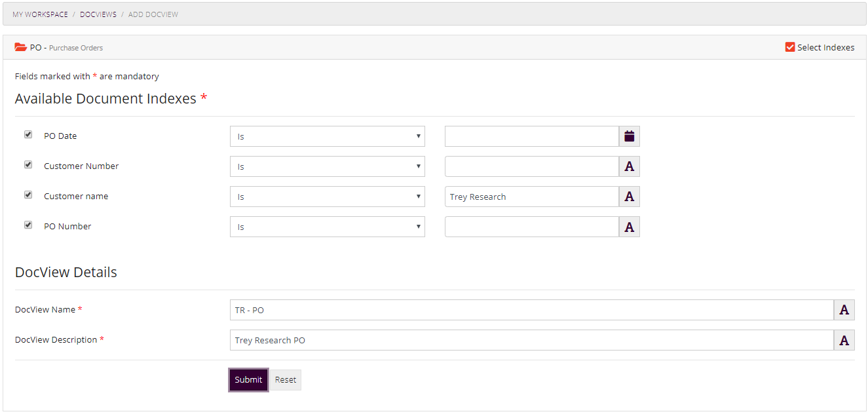Viewport: 868px width, 418px height.
Task: Open the calendar picker for PO Date
Action: coord(628,136)
